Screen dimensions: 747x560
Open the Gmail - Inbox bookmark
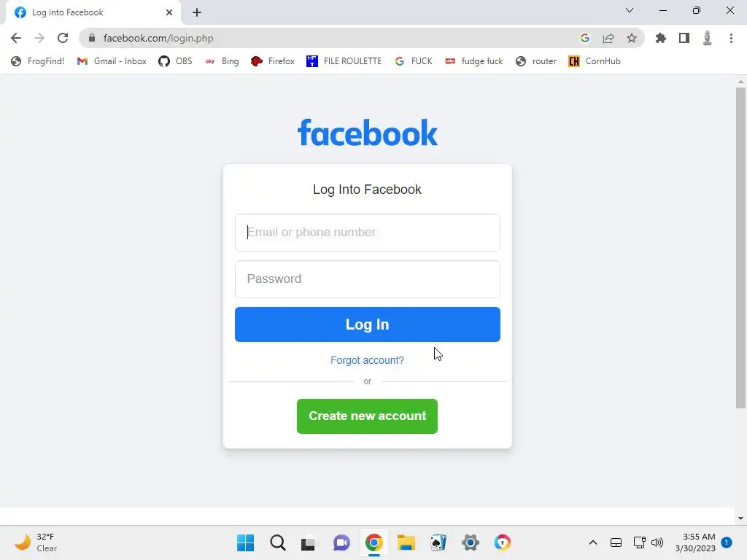tap(112, 61)
